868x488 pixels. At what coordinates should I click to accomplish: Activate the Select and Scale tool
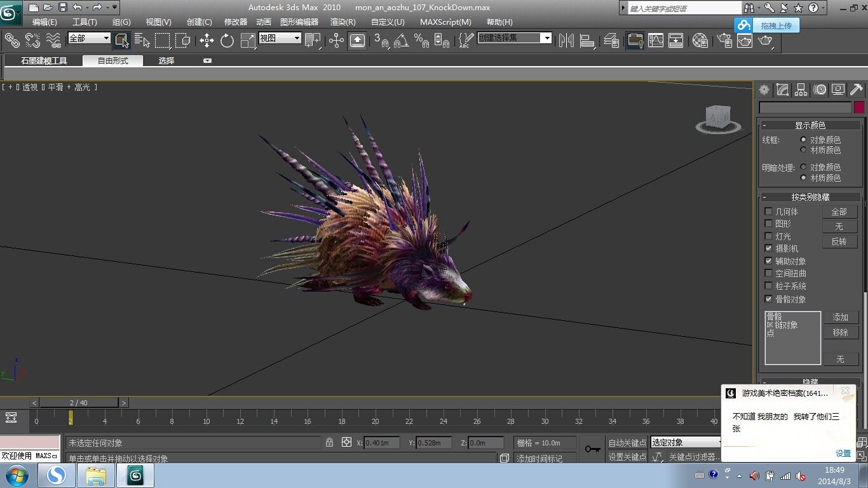tap(247, 41)
